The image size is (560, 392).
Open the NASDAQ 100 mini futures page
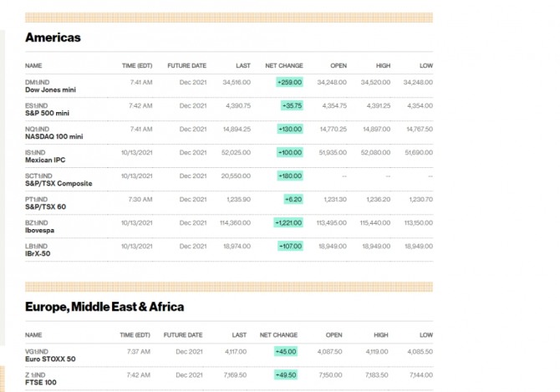pos(54,136)
